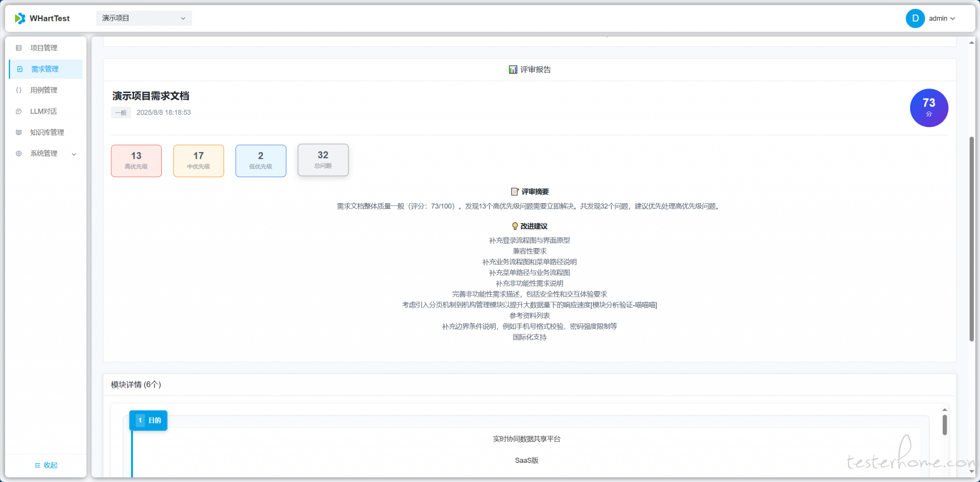Click the 需求管理 document icon

20,69
